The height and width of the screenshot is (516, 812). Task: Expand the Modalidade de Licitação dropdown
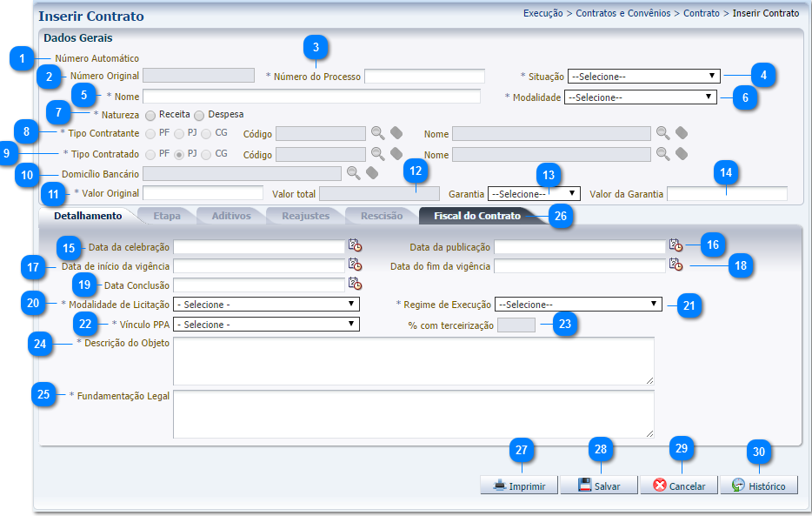pos(266,305)
